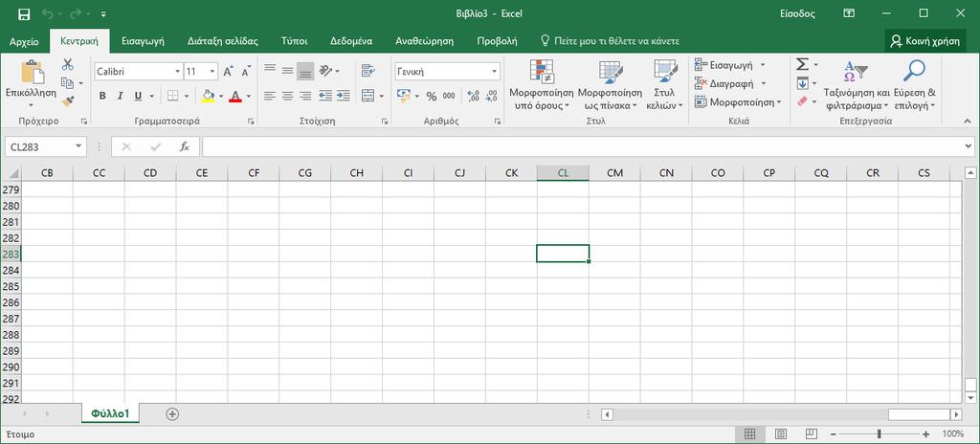Click the Save icon in the title bar
The width and height of the screenshot is (980, 444).
(x=24, y=13)
